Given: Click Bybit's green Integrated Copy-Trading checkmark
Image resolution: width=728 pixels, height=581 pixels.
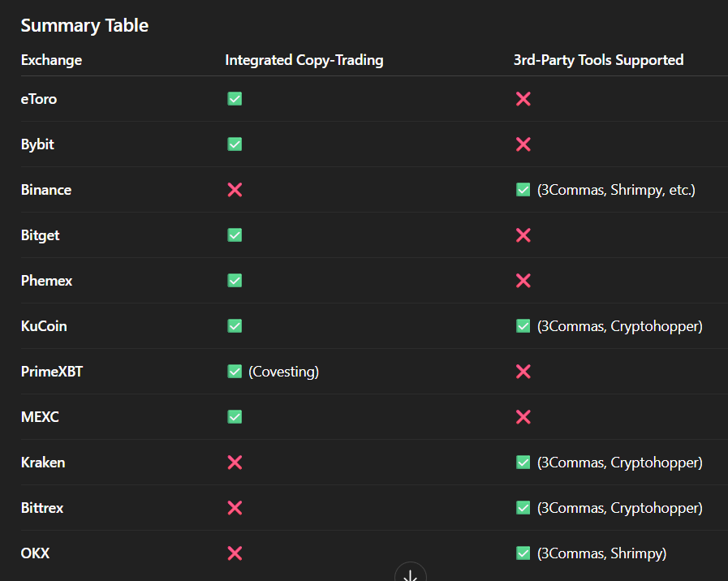Looking at the screenshot, I should [235, 144].
